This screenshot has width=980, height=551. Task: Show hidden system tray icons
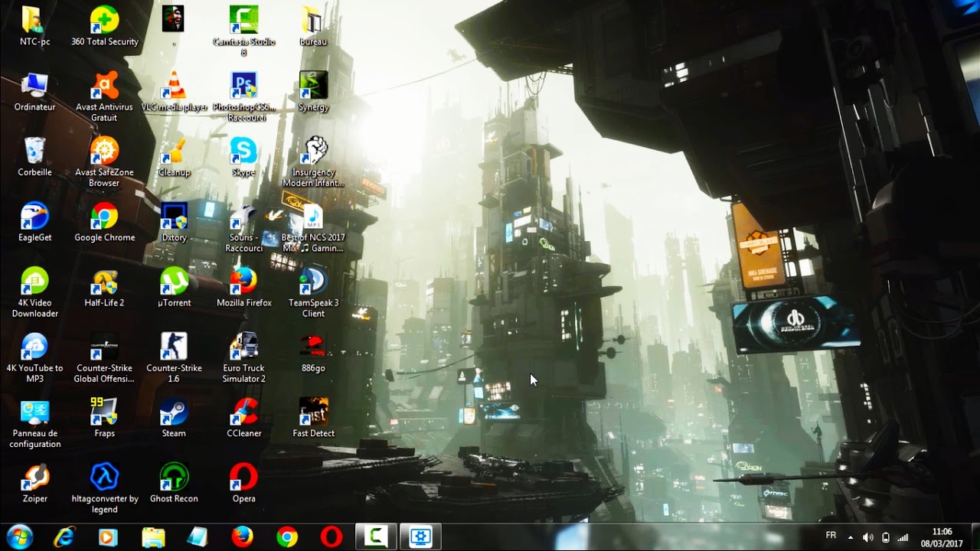pyautogui.click(x=850, y=537)
